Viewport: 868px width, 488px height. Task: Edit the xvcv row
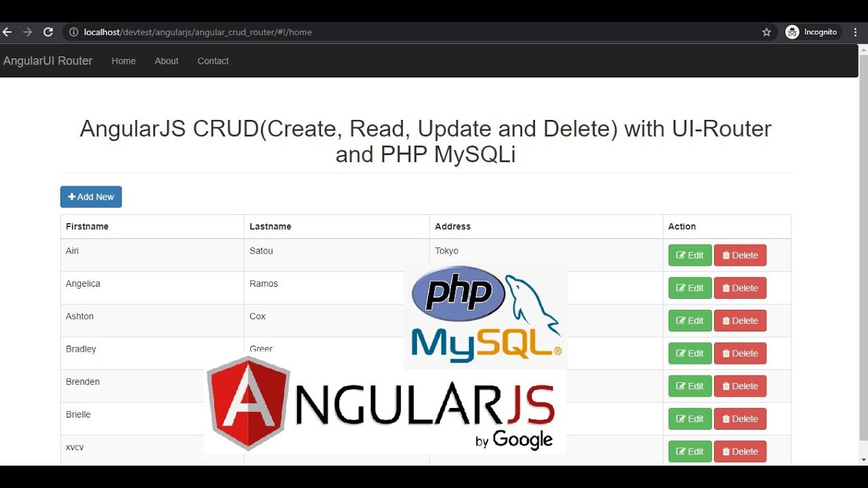690,451
